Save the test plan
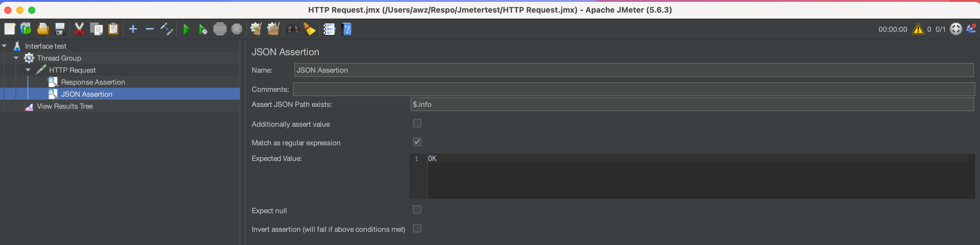Screen dimensions: 980x245 tap(60, 29)
